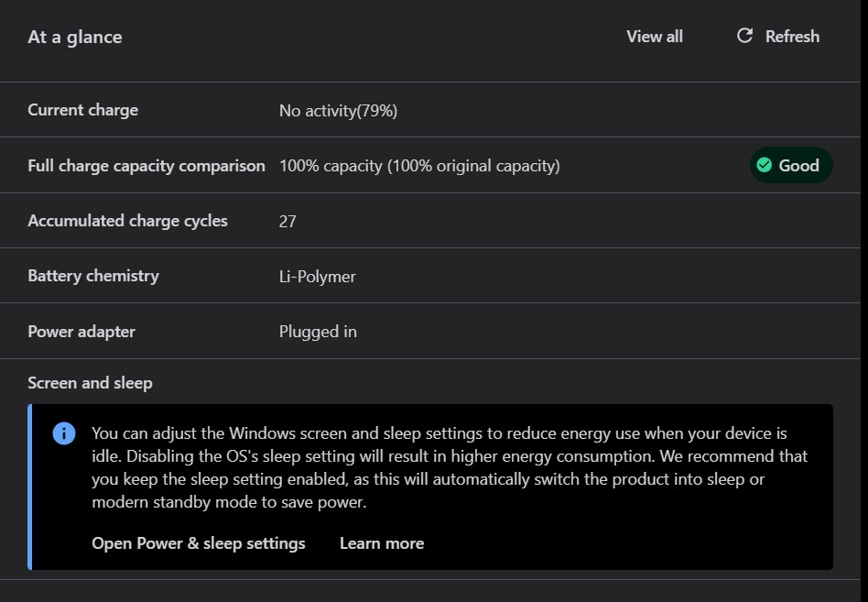Open Power & sleep settings

tap(199, 543)
